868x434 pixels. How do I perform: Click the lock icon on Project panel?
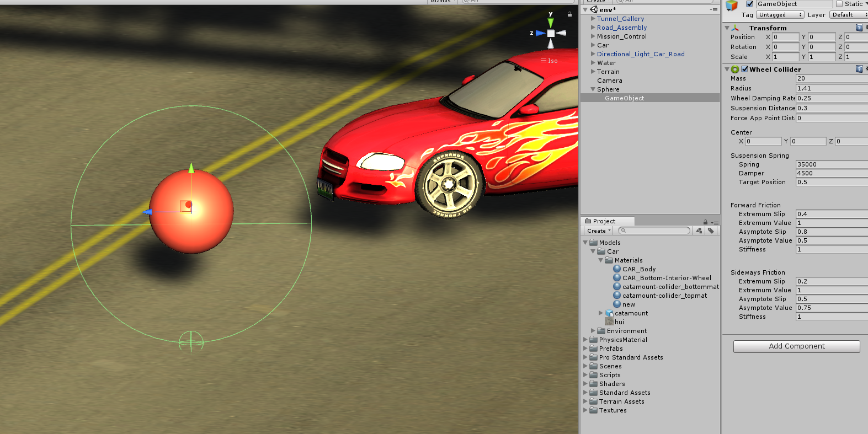point(705,222)
